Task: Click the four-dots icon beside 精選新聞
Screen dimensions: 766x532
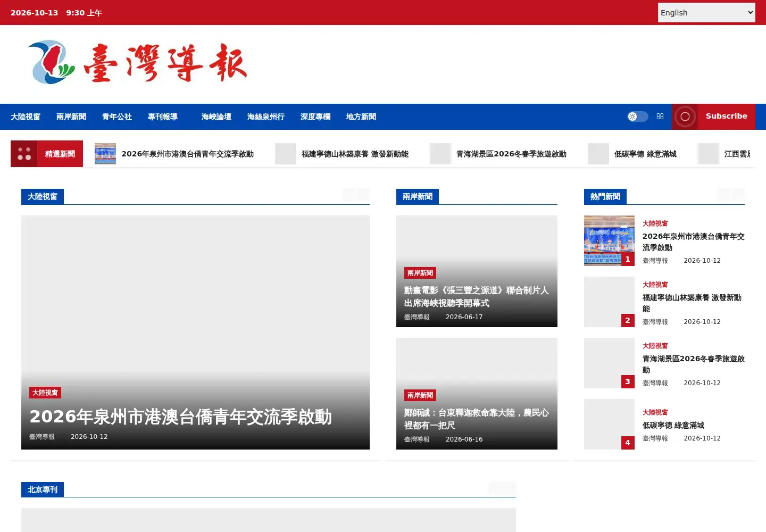Action: [24, 154]
